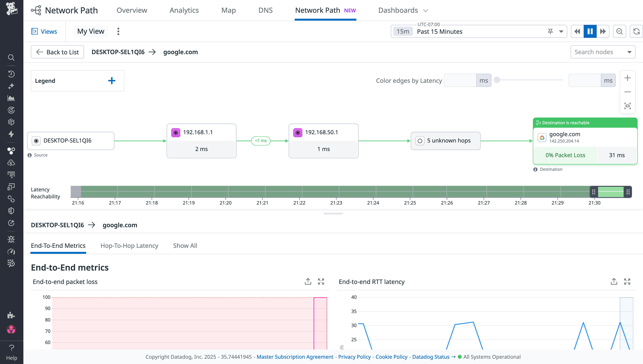Open search in the left sidebar

[x=11, y=58]
